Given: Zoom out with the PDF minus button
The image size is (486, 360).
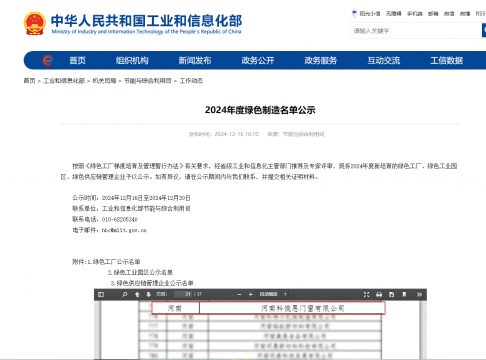Looking at the screenshot, I should (x=239, y=294).
